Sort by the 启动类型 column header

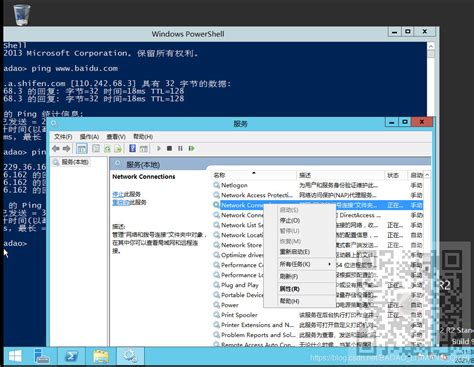point(416,175)
